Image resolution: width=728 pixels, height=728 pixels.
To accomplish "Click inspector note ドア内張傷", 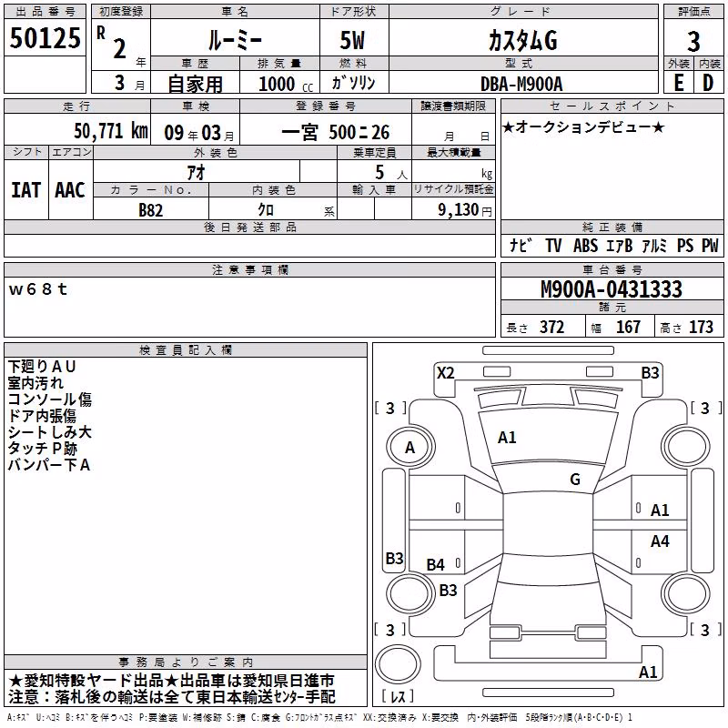I will click(x=42, y=416).
